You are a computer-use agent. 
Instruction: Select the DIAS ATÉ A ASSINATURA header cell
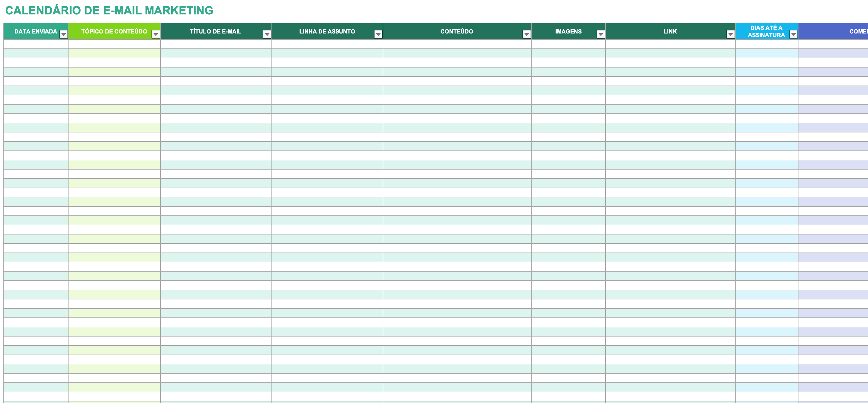(x=767, y=31)
